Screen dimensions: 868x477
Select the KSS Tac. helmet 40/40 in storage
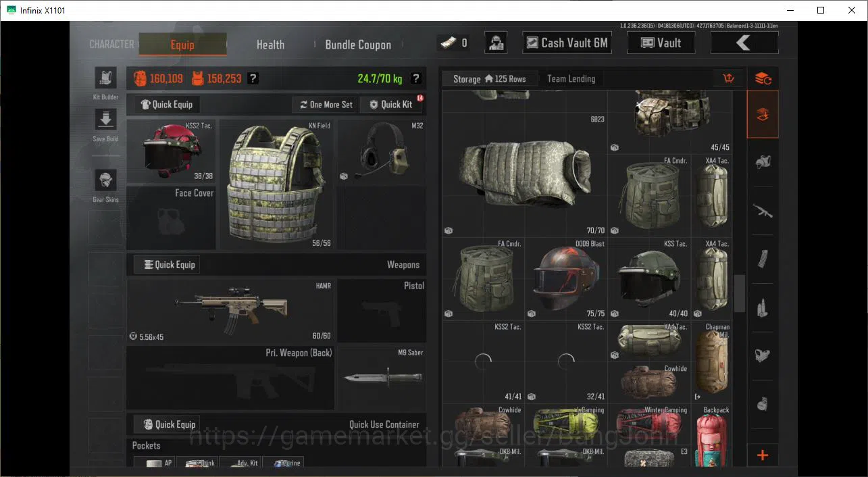649,279
